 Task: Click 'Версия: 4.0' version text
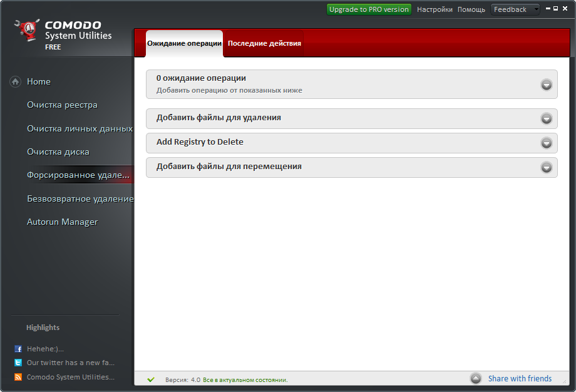(x=183, y=380)
